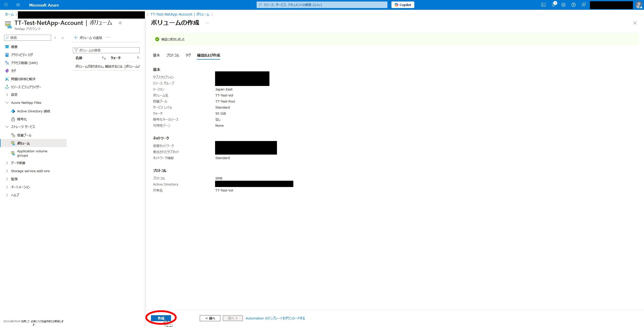The width and height of the screenshot is (644, 327).
Task: Open the app launcher grid icon
Action: 6,5
